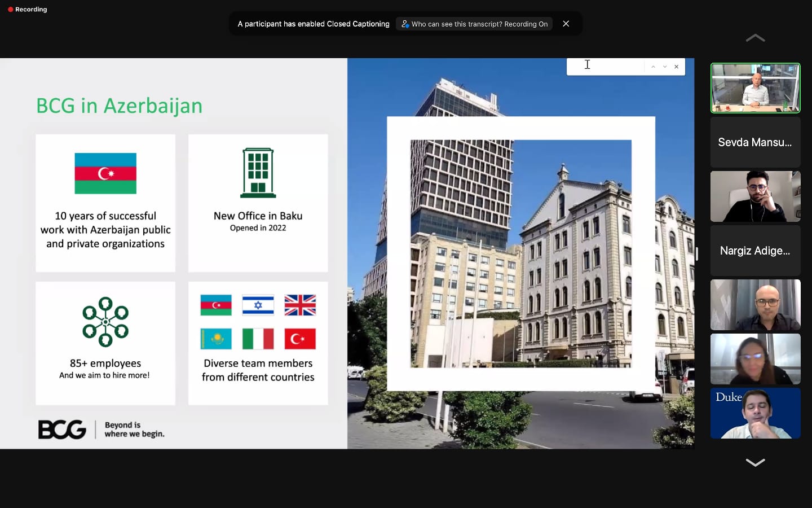Image resolution: width=812 pixels, height=508 pixels.
Task: Show previous participants with up chevron
Action: point(755,38)
